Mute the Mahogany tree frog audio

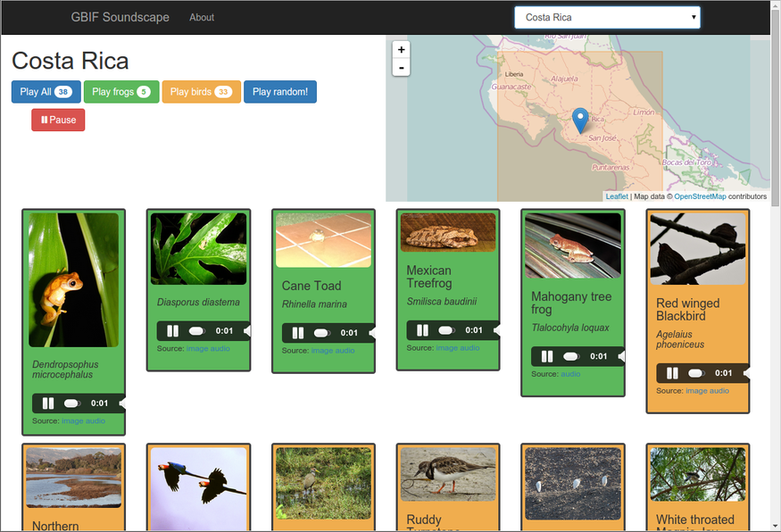[621, 356]
